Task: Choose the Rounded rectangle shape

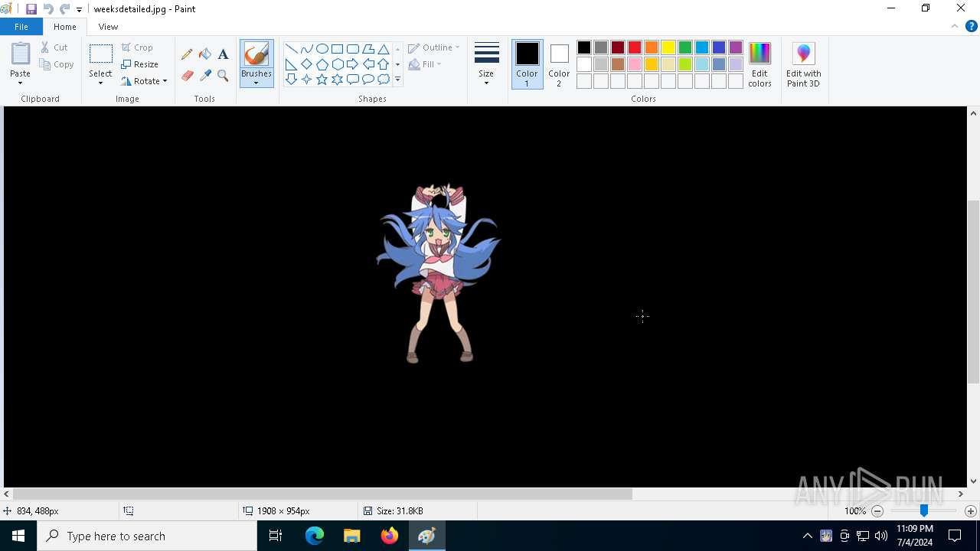Action: [353, 49]
